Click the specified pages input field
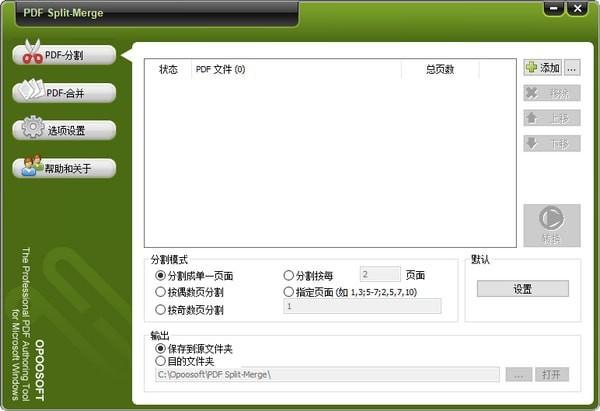Viewport: 600px width, 411px height. (362, 306)
